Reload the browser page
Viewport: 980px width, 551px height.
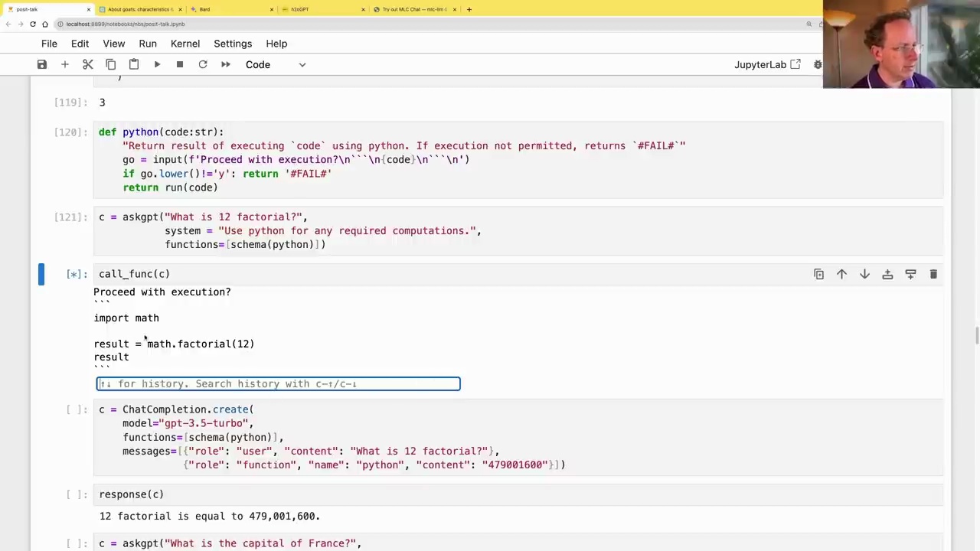[33, 24]
